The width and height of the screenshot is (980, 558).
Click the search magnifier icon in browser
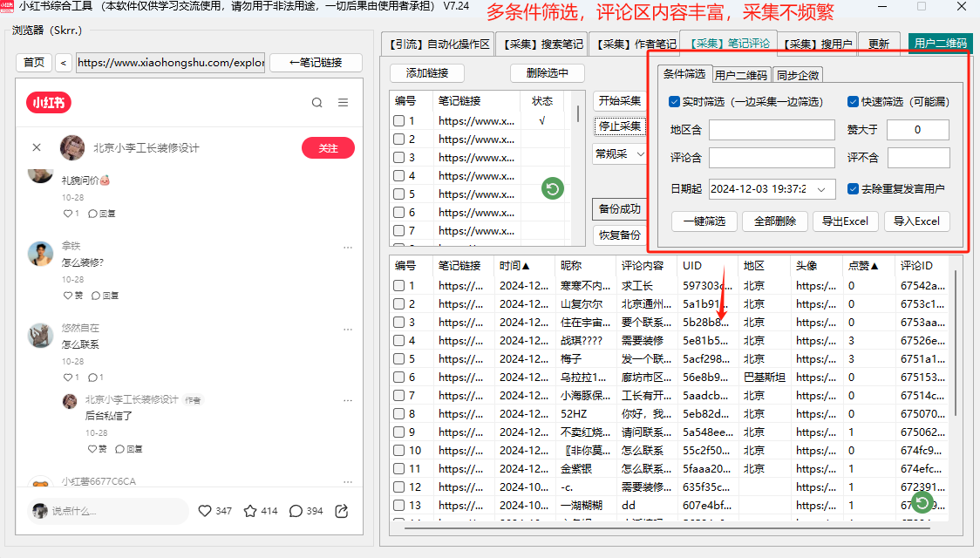click(x=316, y=103)
